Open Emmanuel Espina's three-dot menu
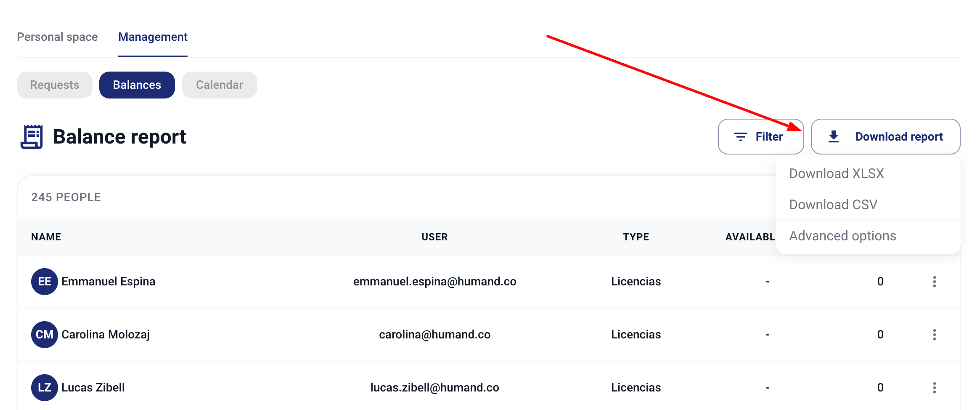The width and height of the screenshot is (980, 410). [934, 282]
